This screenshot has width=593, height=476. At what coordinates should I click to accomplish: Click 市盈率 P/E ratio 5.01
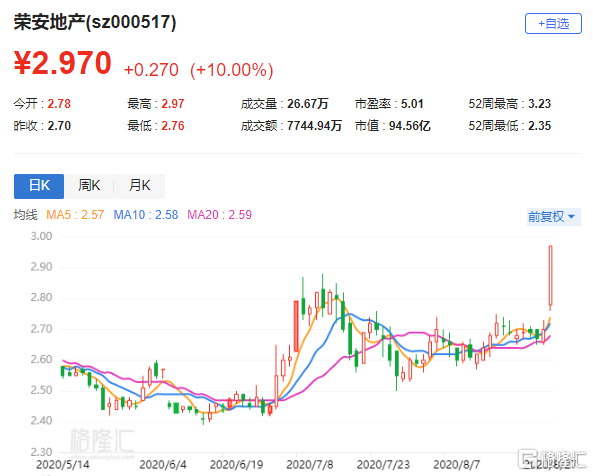[x=412, y=104]
